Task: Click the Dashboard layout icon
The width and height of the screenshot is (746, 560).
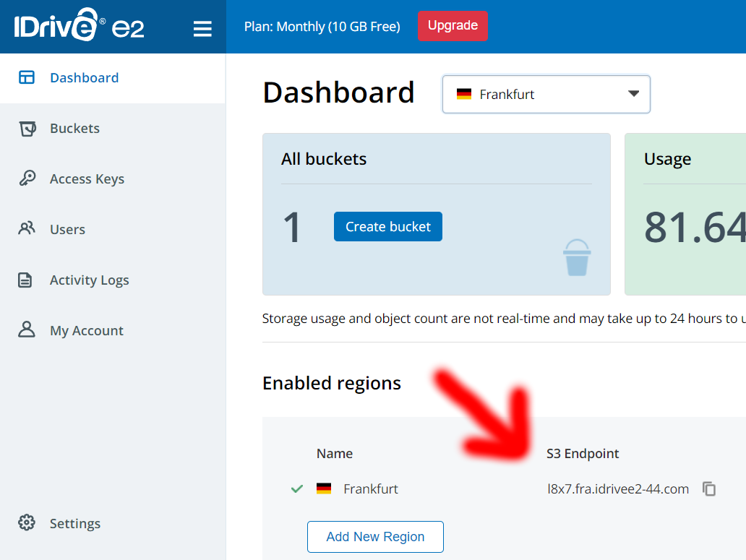Action: pyautogui.click(x=27, y=77)
